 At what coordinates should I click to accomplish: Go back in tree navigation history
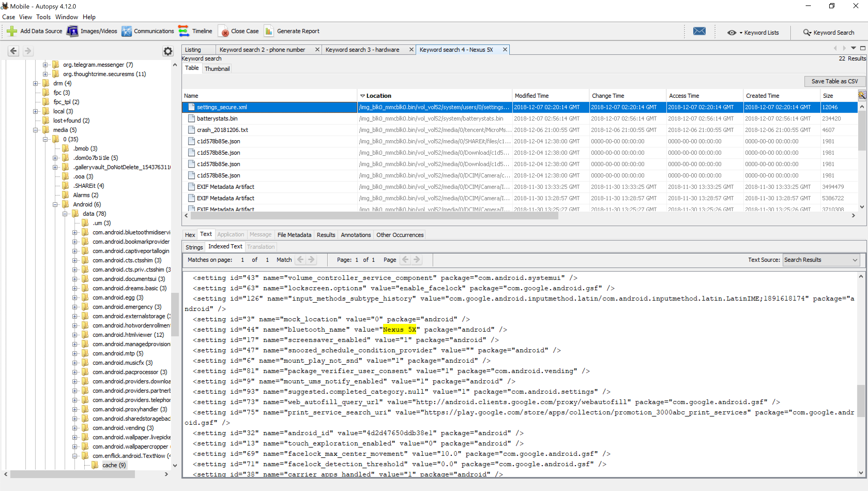click(x=13, y=51)
